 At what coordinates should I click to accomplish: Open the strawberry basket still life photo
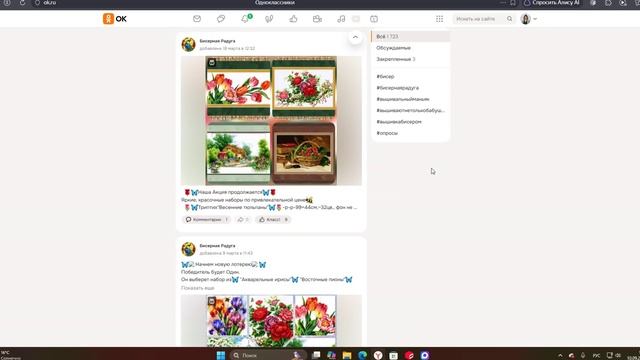tap(304, 153)
